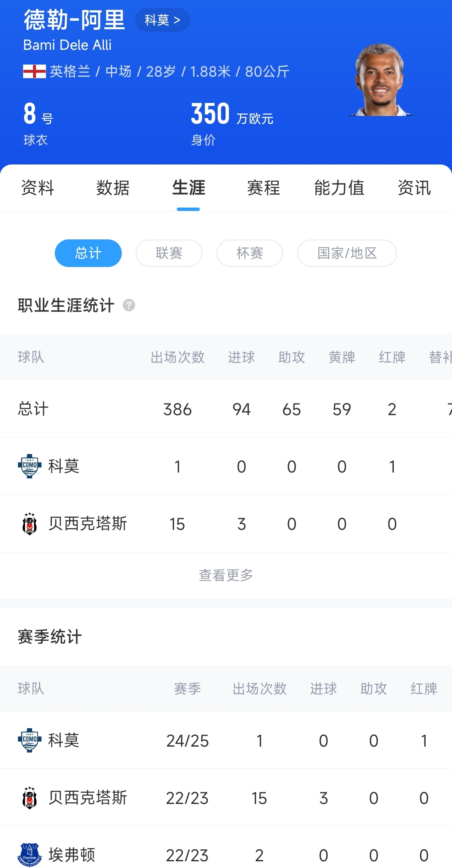The height and width of the screenshot is (868, 452).
Task: Select the 联赛 filter pill
Action: coord(169,253)
